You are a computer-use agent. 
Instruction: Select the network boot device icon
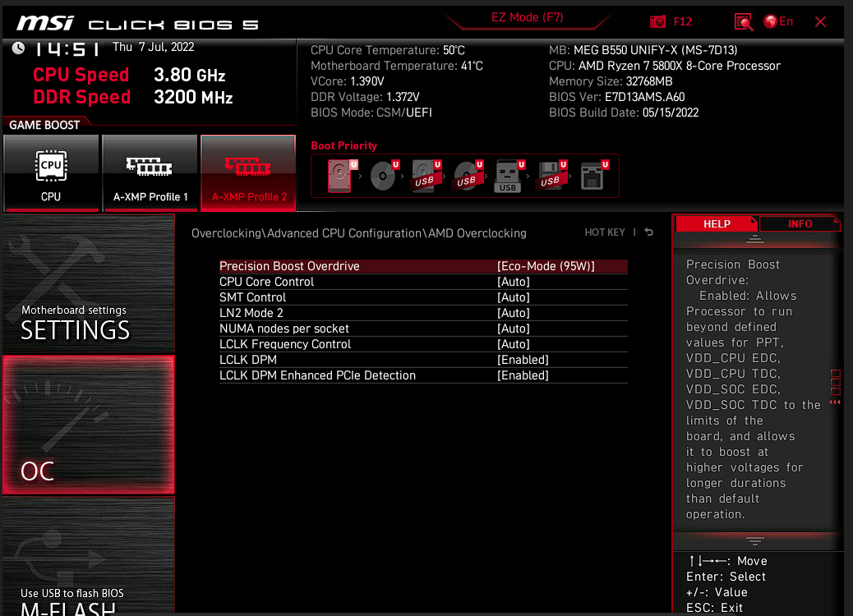(x=593, y=176)
